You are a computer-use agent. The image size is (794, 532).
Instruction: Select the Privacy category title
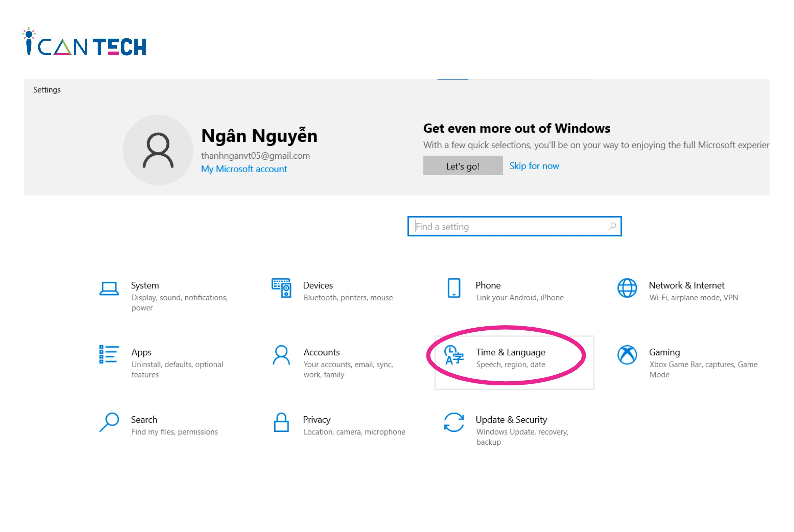coord(316,420)
